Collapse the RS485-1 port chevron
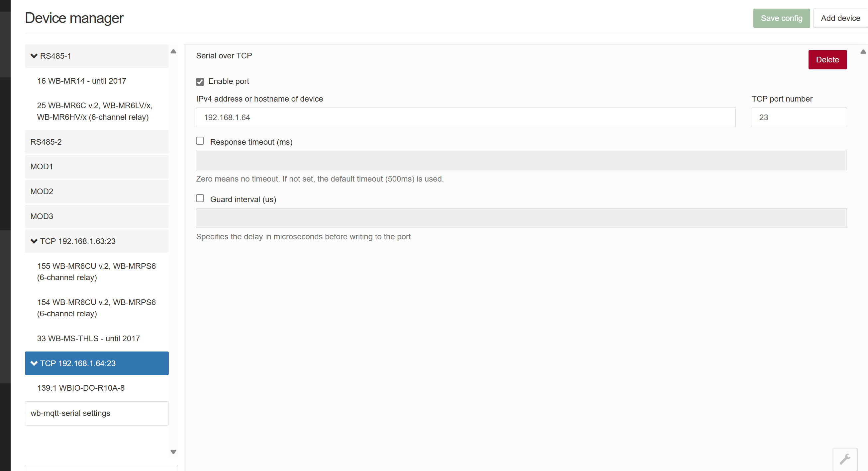Image resolution: width=868 pixels, height=471 pixels. coord(34,56)
